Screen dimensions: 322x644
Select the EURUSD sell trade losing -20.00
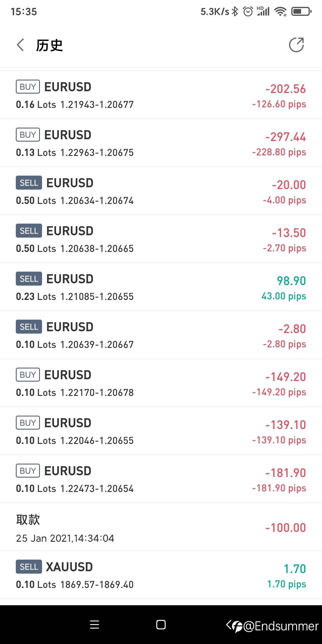click(x=161, y=191)
